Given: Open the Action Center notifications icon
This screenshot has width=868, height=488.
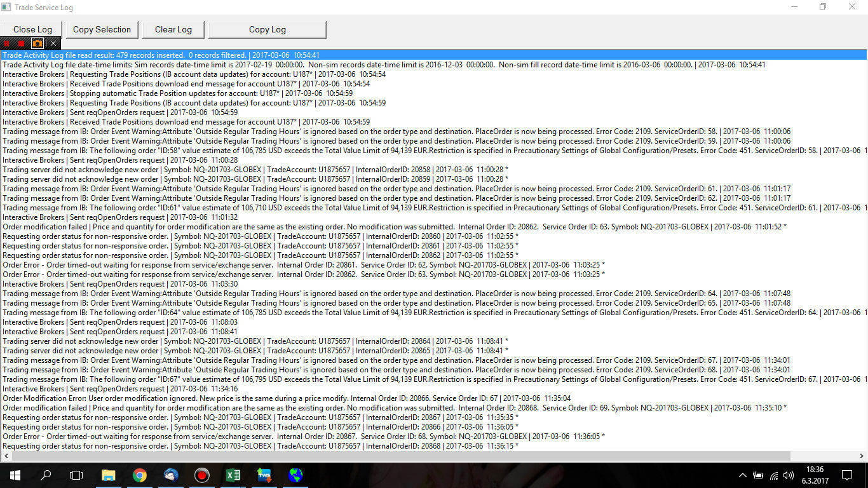Looking at the screenshot, I should click(846, 475).
